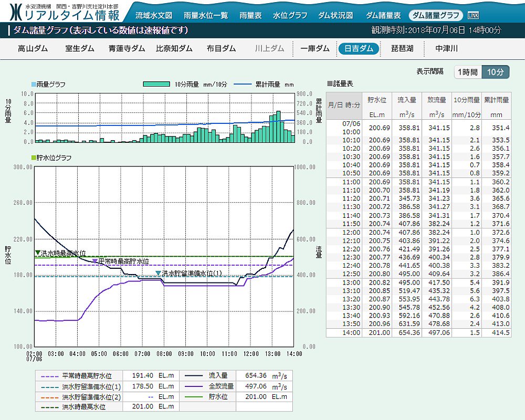Open the LINK icon in header

coord(473,15)
